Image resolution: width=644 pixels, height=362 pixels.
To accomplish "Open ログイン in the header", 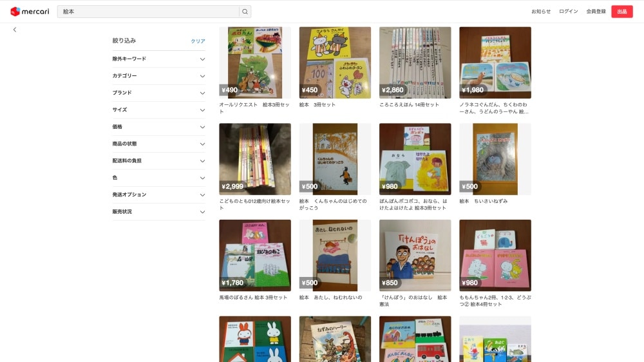I will click(x=569, y=12).
